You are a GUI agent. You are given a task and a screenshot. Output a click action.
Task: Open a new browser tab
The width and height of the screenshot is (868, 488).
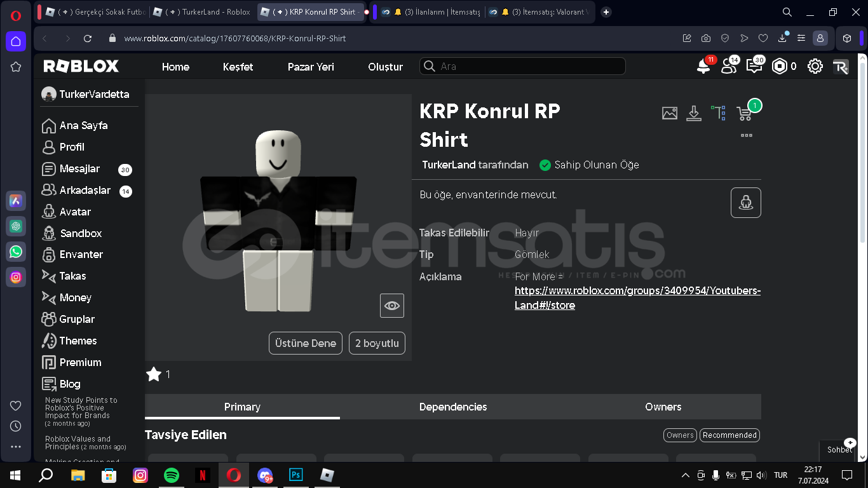point(606,11)
